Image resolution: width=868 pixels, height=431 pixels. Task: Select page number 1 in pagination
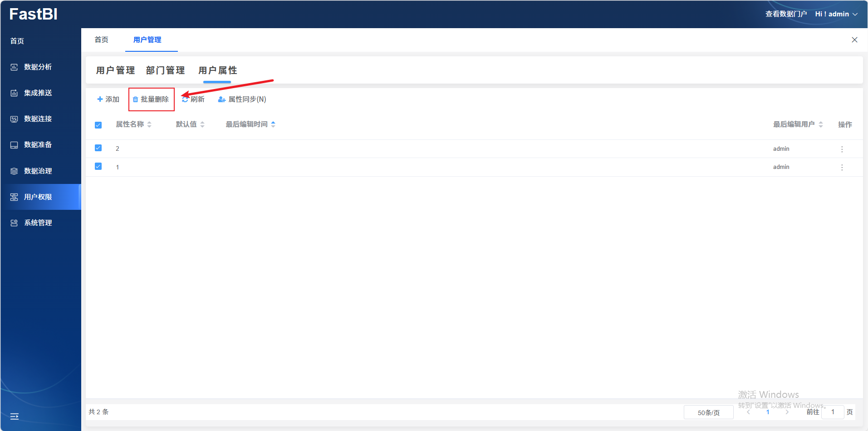pyautogui.click(x=768, y=412)
